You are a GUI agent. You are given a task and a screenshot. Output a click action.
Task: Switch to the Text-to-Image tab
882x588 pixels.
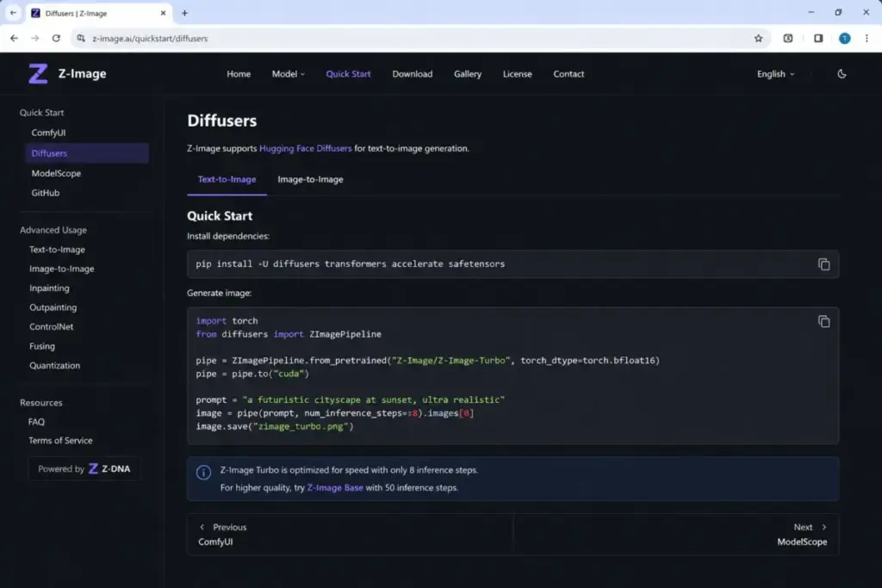[x=227, y=179]
